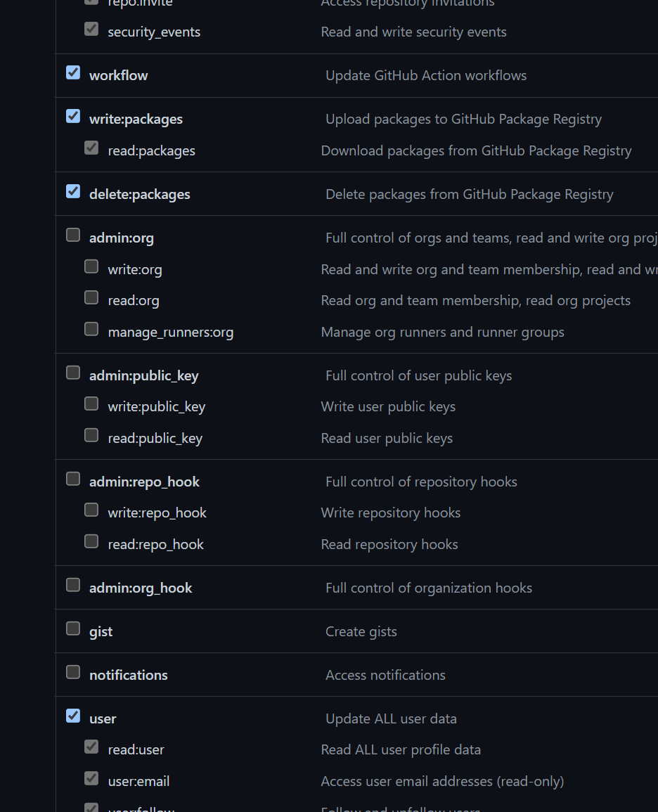Click the admin:org_hook label
This screenshot has height=812, width=658.
pos(141,588)
